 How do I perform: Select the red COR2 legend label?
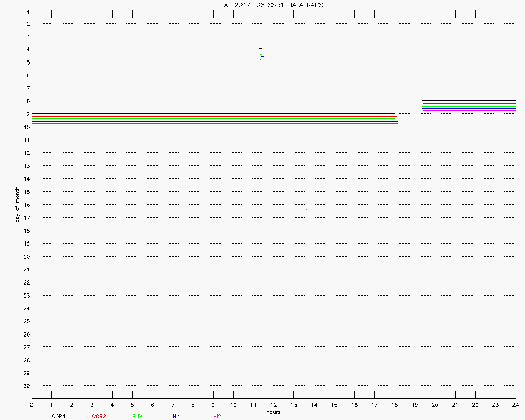99,416
